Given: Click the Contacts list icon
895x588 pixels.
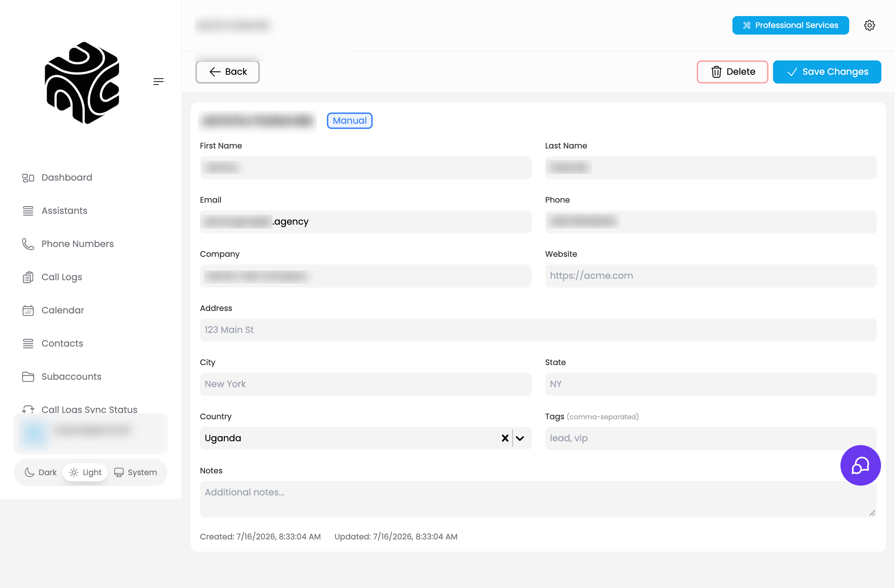Looking at the screenshot, I should [x=28, y=343].
